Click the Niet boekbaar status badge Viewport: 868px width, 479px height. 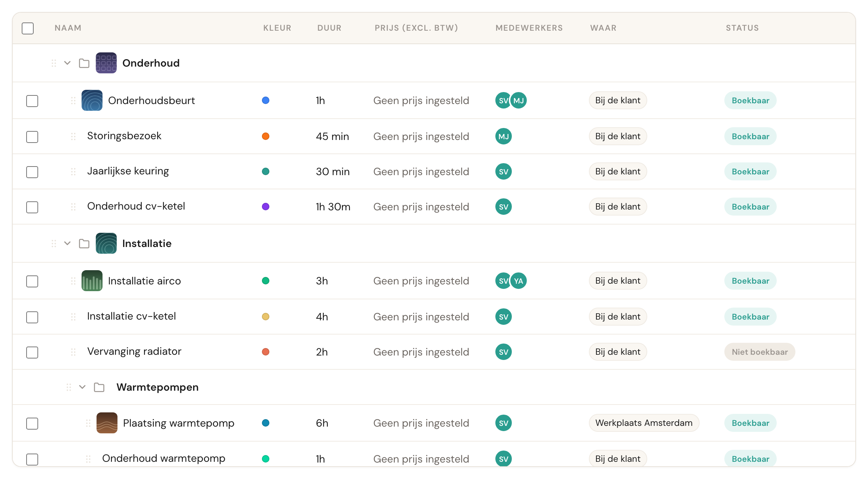coord(759,352)
